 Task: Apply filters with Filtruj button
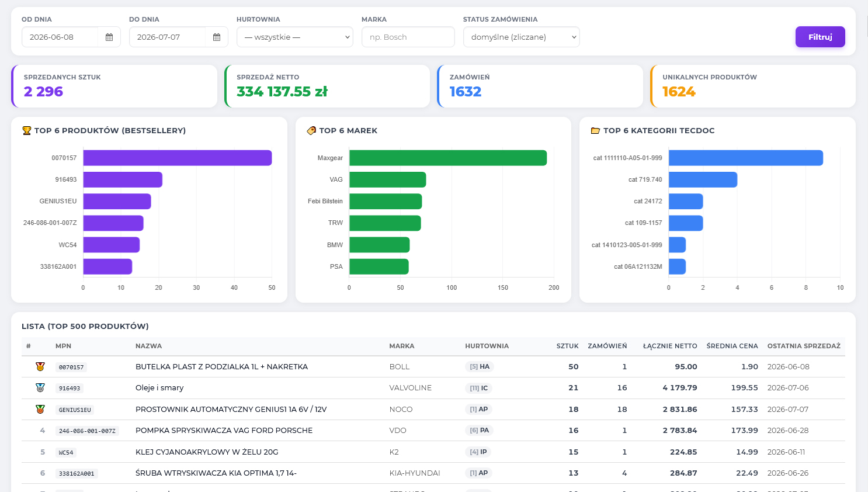(x=820, y=37)
